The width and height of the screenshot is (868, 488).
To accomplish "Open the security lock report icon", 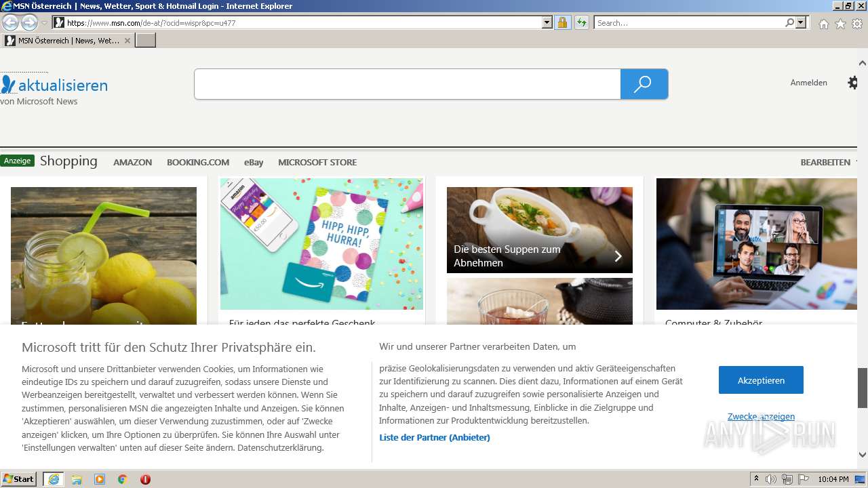I will 562,23.
